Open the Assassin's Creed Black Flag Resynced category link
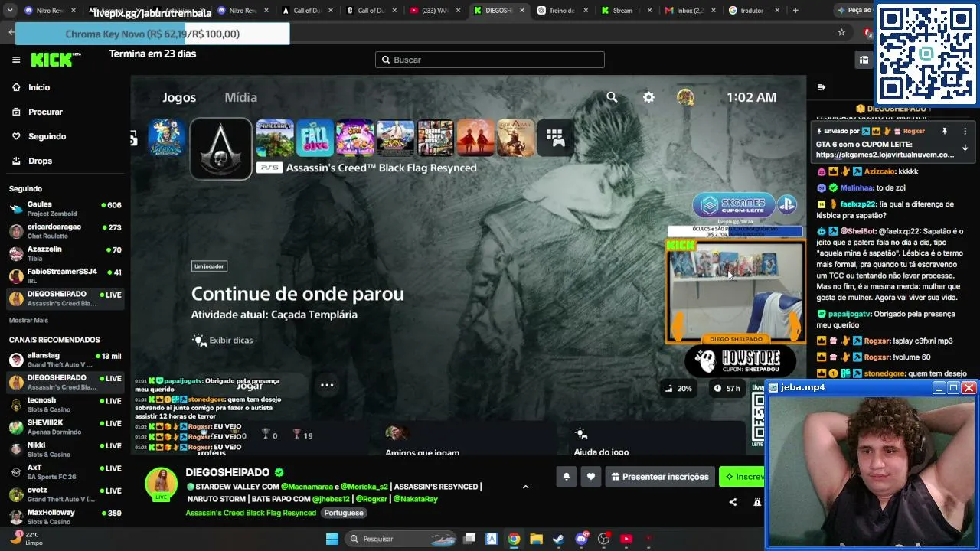This screenshot has height=551, width=980. point(250,513)
